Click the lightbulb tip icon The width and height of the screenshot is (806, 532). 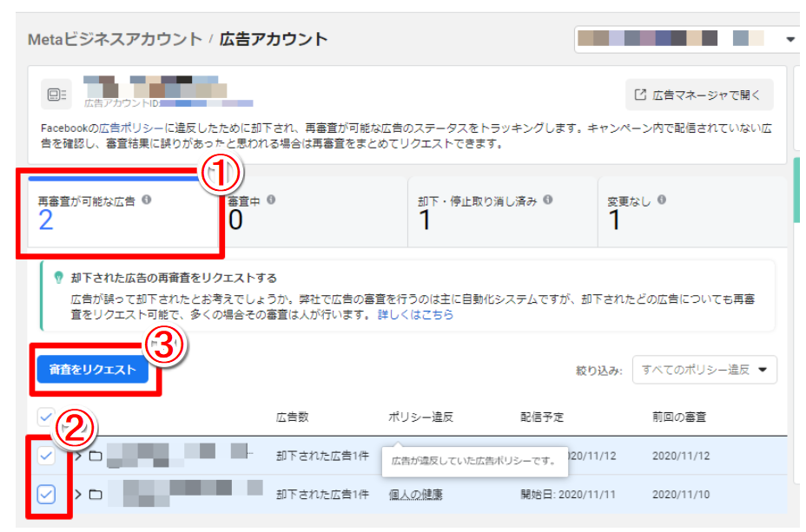click(58, 278)
